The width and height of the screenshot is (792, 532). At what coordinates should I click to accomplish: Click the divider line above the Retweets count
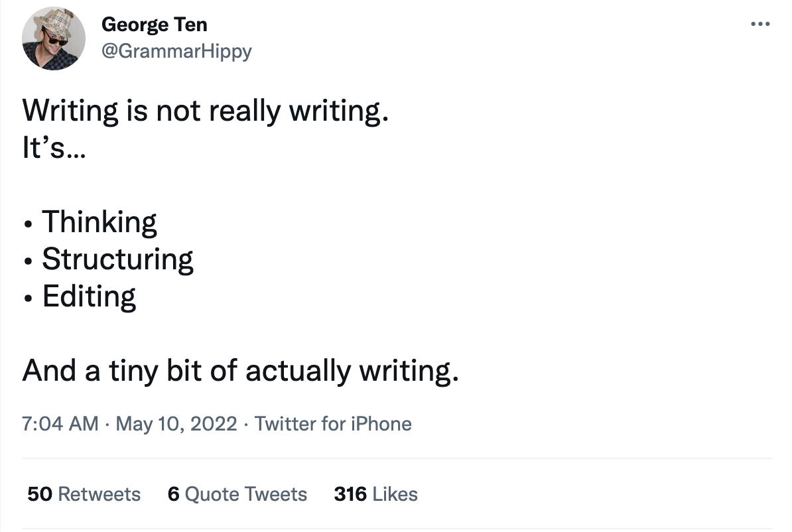point(397,458)
